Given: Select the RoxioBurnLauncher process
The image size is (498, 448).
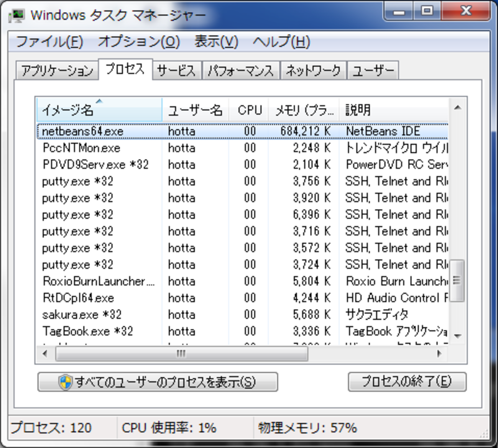Looking at the screenshot, I should pyautogui.click(x=242, y=281).
